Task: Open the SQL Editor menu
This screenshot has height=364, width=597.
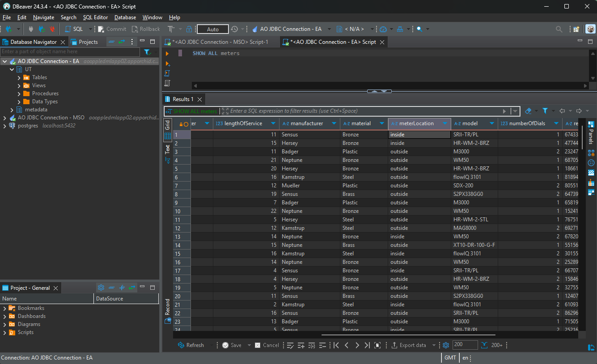Action: tap(95, 17)
